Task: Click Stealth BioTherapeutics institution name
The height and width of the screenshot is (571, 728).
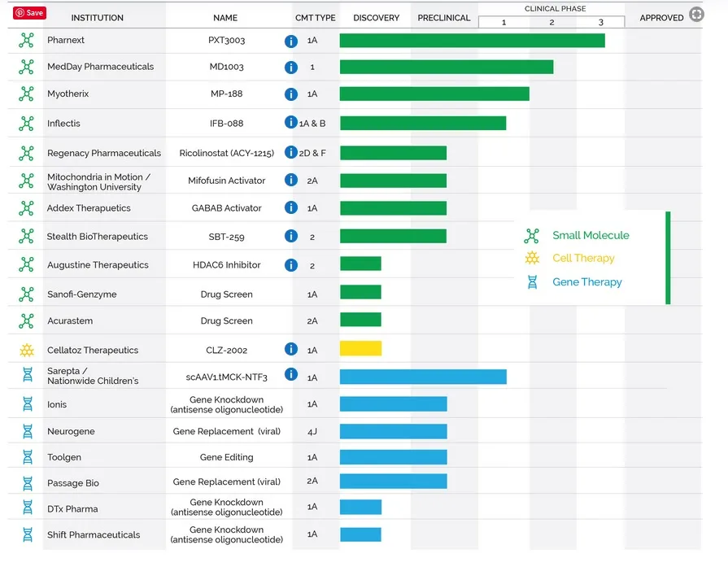Action: (97, 237)
